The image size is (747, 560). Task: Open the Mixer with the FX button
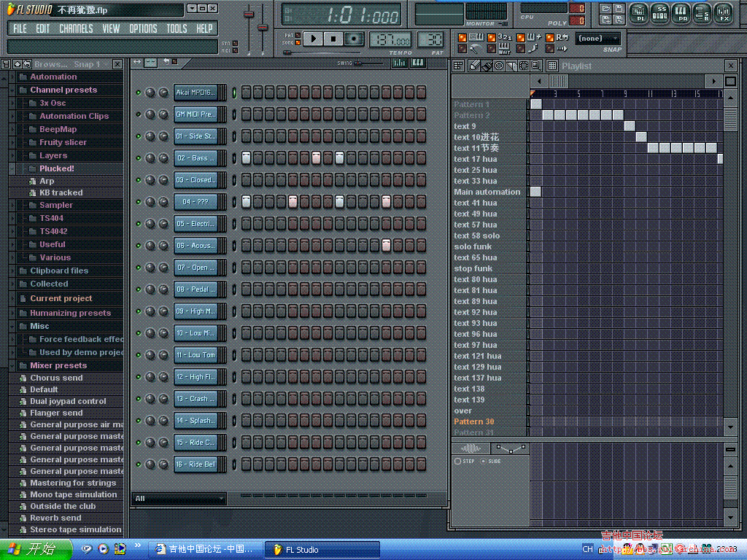click(724, 13)
